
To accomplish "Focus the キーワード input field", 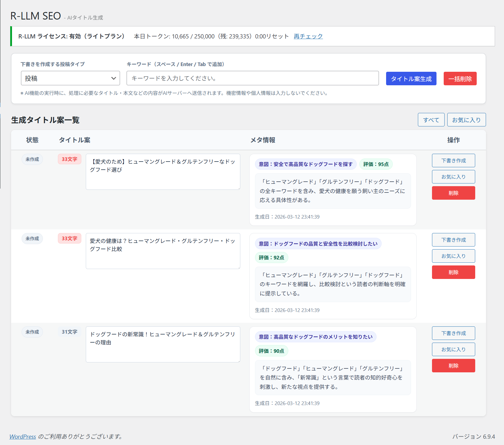I will click(253, 78).
